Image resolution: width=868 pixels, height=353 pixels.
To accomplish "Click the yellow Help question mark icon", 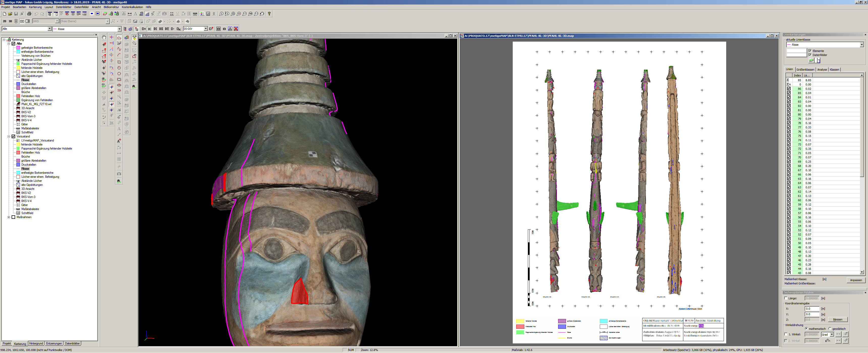I will [269, 14].
